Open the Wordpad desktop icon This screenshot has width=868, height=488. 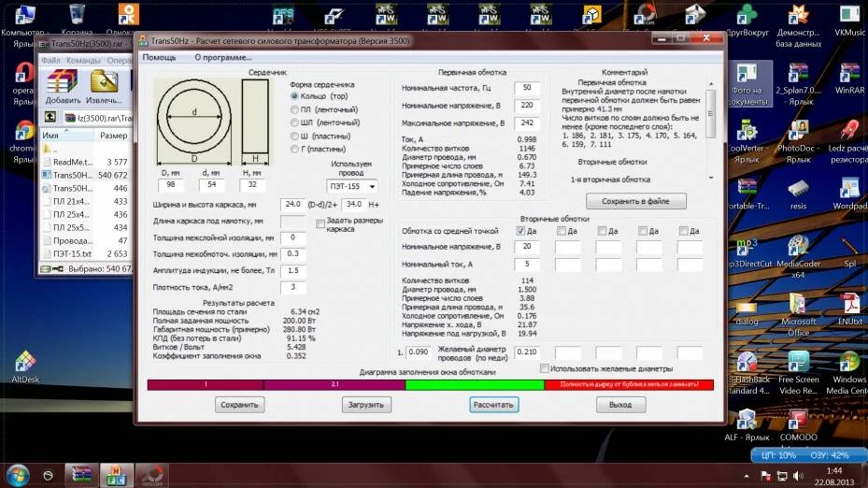point(849,194)
